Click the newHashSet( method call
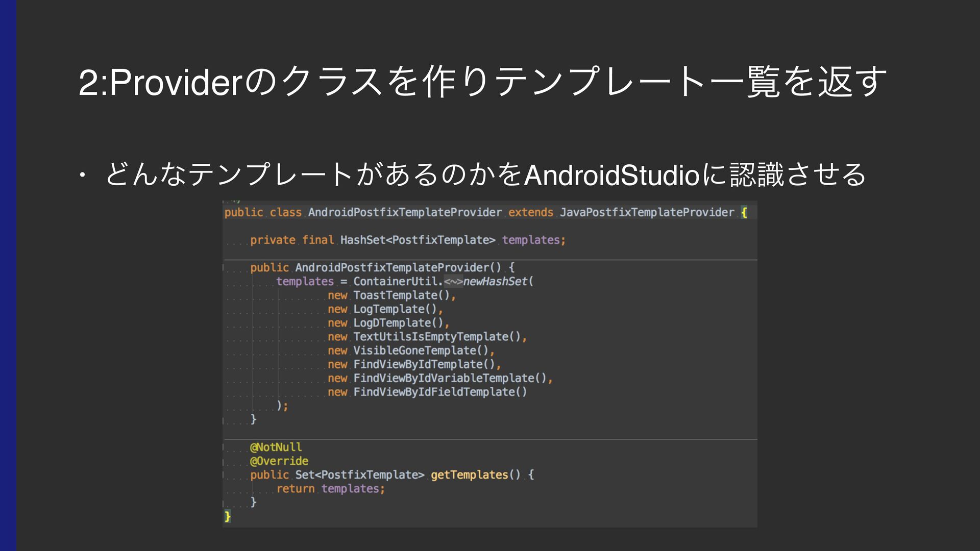 [x=498, y=281]
